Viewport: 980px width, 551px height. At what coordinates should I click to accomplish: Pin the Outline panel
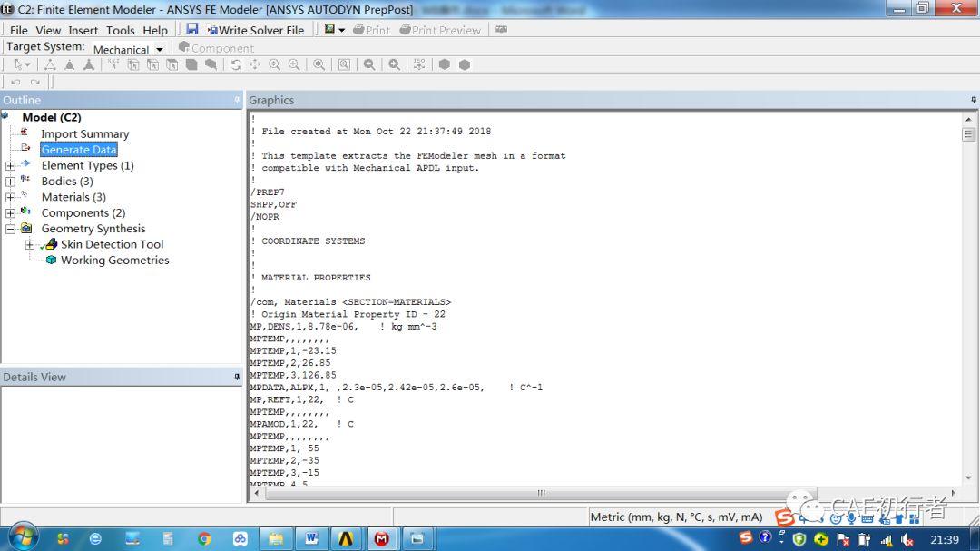point(237,100)
